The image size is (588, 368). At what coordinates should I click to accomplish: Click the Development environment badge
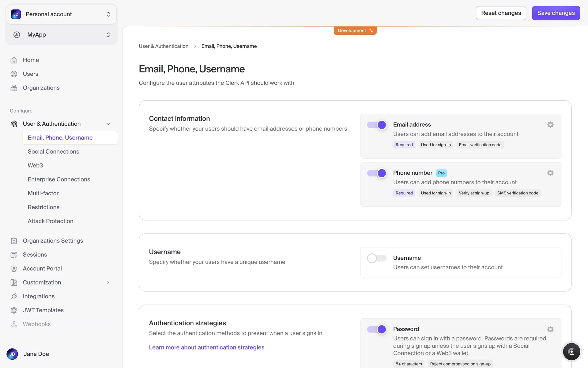tap(355, 31)
